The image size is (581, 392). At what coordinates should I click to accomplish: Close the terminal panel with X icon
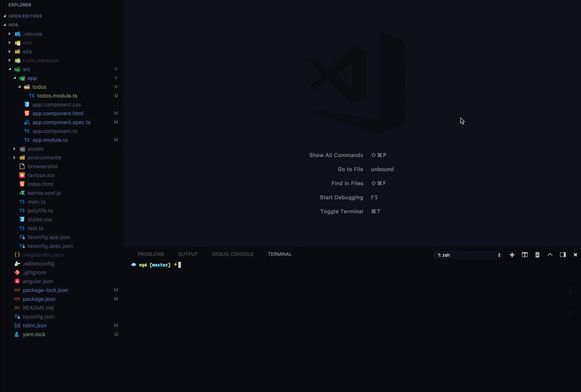pyautogui.click(x=575, y=255)
